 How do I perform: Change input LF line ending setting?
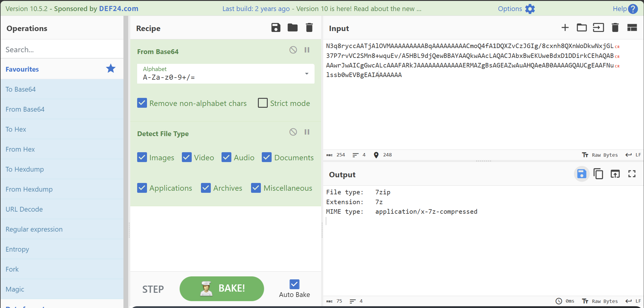pyautogui.click(x=633, y=155)
